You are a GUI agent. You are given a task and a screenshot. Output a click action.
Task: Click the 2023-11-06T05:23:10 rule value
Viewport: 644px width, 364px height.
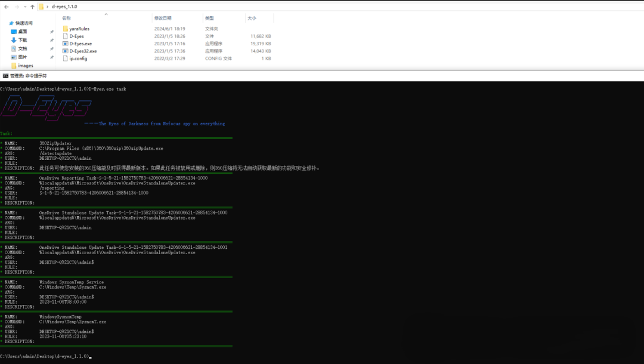point(63,337)
